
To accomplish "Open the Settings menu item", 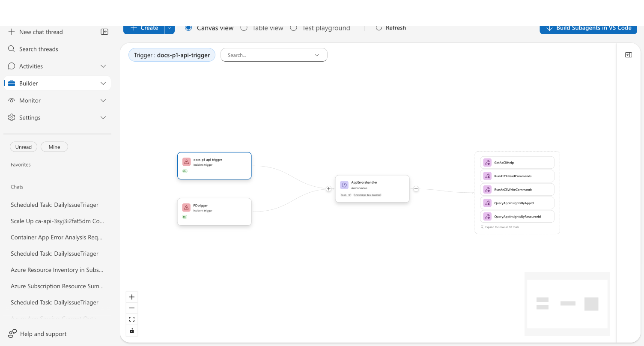I will (57, 117).
